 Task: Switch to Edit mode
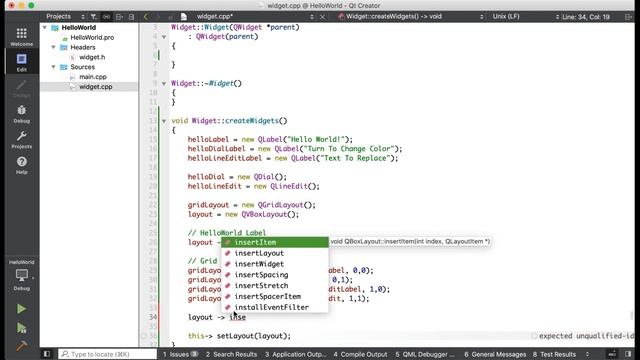click(x=22, y=62)
